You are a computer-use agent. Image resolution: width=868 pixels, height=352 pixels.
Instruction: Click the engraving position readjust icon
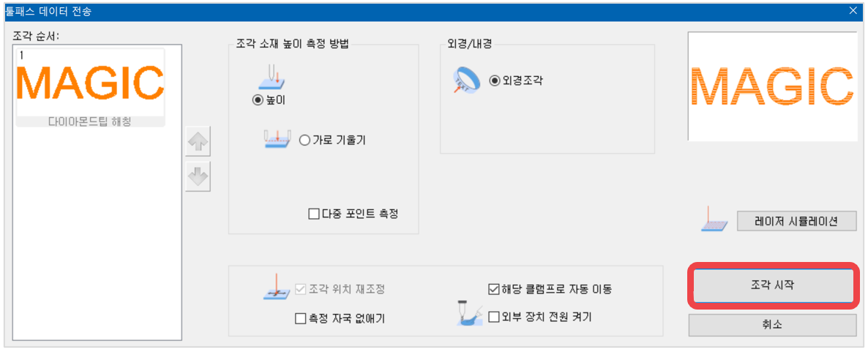(276, 288)
